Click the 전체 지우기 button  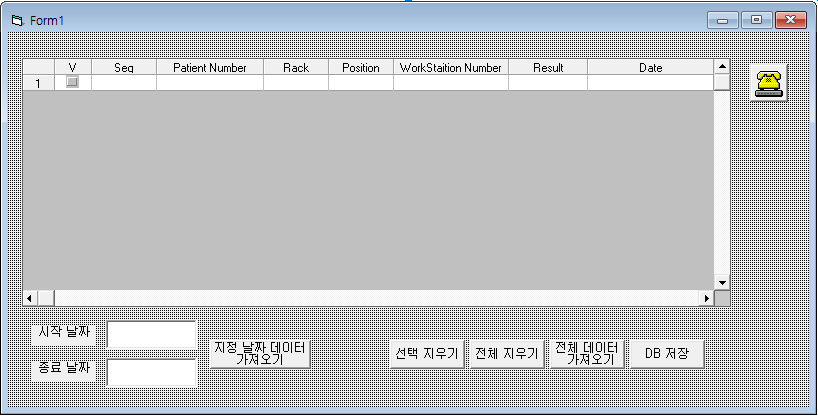point(507,354)
